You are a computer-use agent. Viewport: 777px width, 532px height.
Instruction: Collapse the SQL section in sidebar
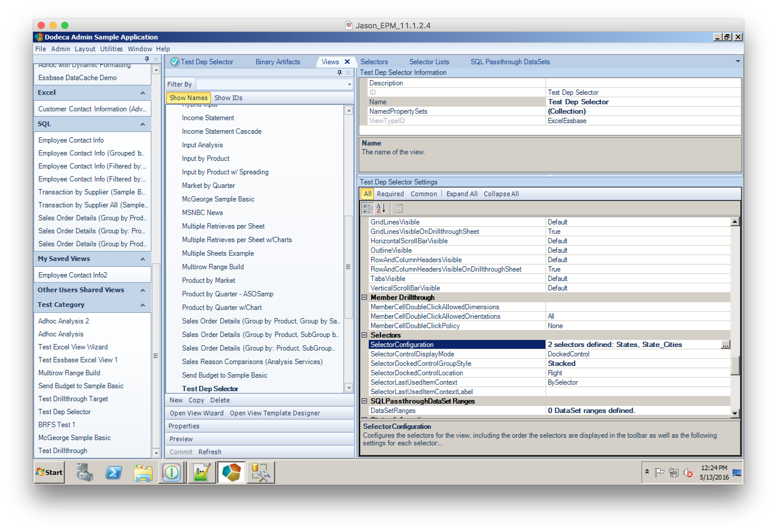tap(143, 124)
